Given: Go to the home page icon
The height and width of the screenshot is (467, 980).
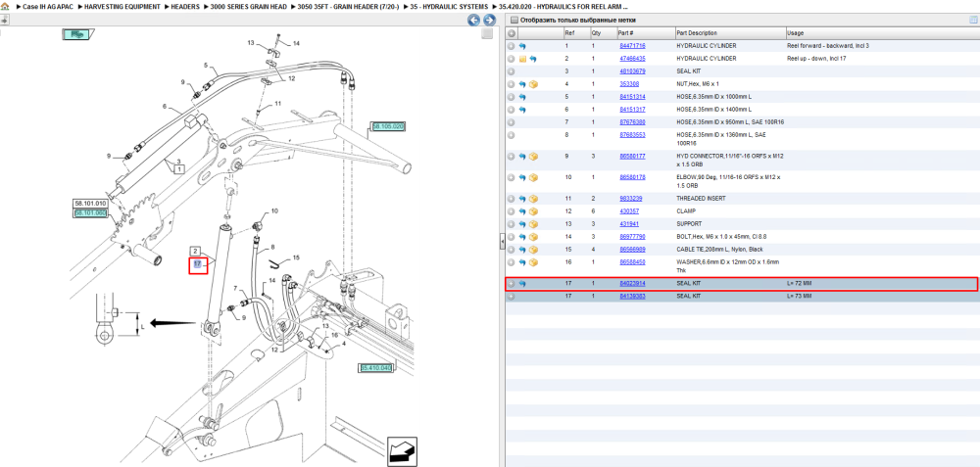Looking at the screenshot, I should click(x=5, y=6).
